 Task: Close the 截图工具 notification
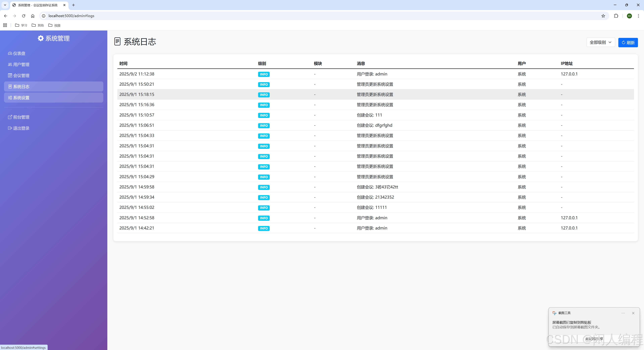[633, 313]
